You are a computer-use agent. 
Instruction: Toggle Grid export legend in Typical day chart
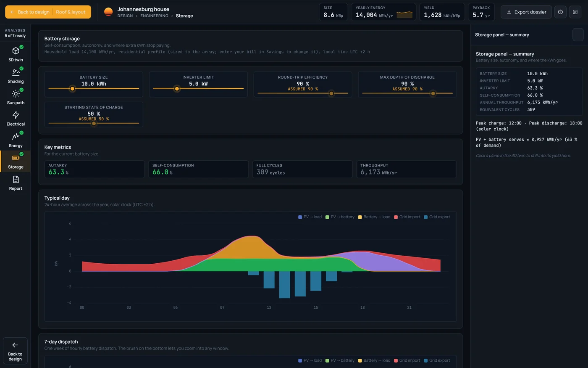pos(437,217)
